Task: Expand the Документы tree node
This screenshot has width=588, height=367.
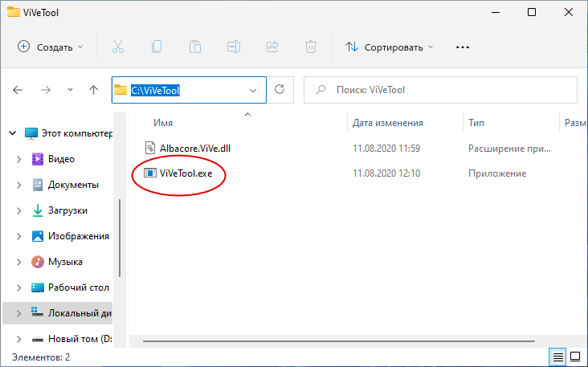Action: coord(18,185)
